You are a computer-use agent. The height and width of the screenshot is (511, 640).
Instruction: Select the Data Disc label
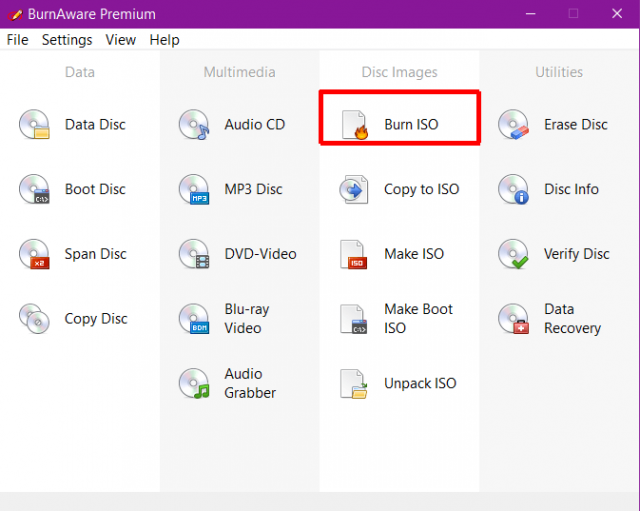(95, 124)
